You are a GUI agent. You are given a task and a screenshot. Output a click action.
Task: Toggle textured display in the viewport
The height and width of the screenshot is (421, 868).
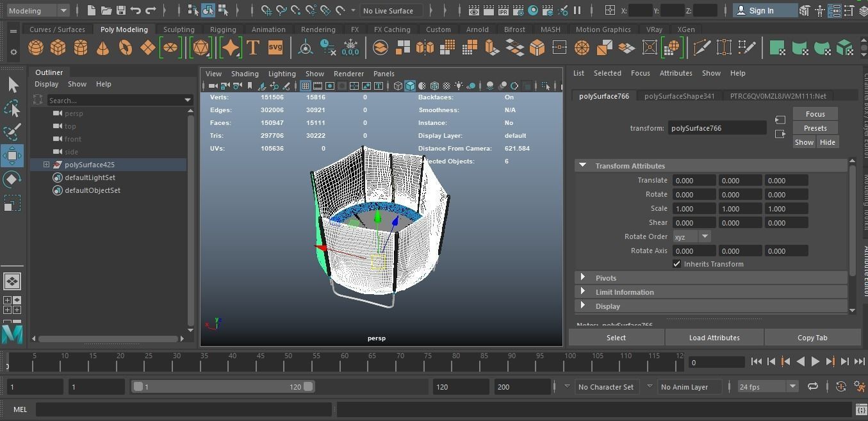coord(446,86)
